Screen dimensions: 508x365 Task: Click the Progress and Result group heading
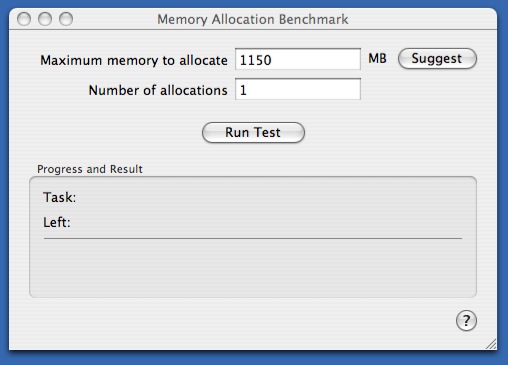(x=90, y=169)
